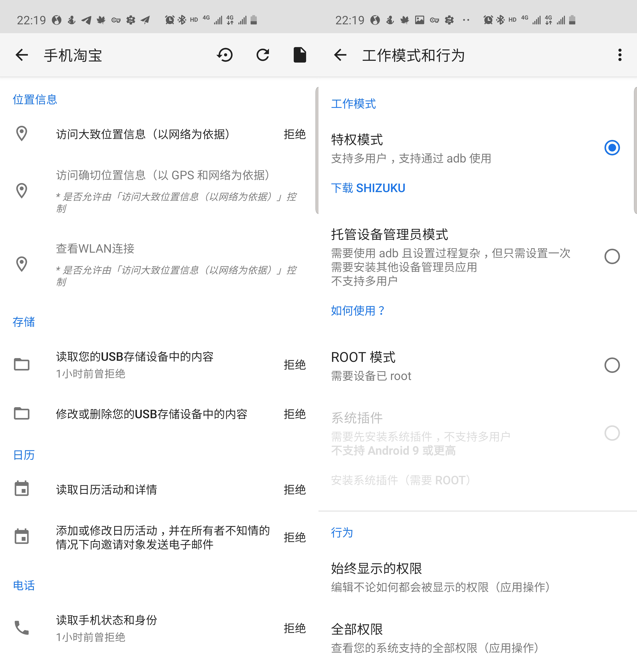Tap the 下载 SHIZUKU link
The height and width of the screenshot is (672, 637).
tap(368, 188)
